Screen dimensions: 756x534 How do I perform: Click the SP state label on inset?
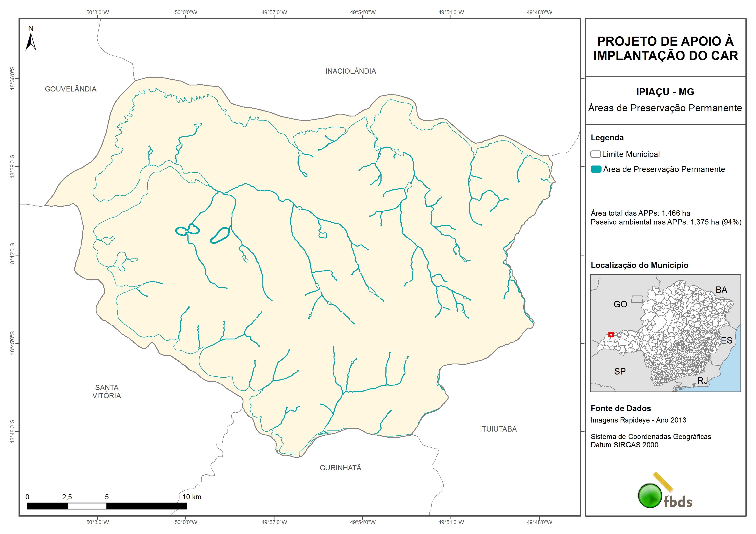click(x=620, y=371)
